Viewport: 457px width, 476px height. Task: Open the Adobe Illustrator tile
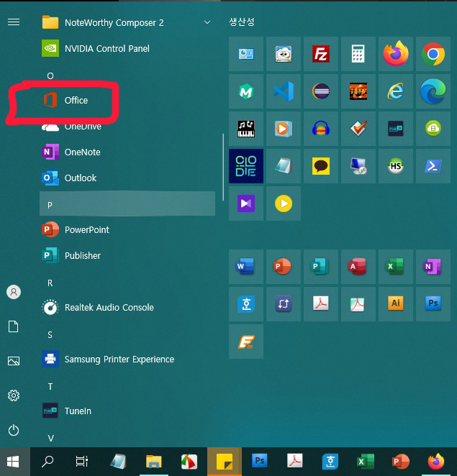pyautogui.click(x=396, y=303)
